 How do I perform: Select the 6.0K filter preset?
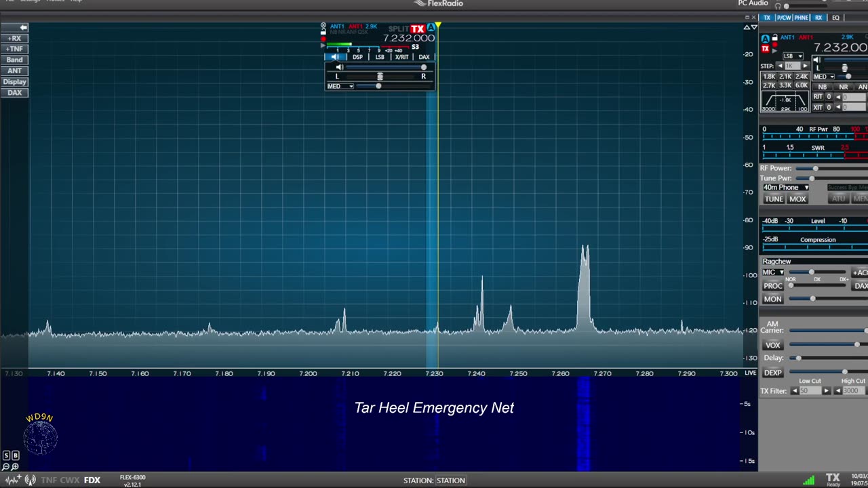(x=802, y=85)
